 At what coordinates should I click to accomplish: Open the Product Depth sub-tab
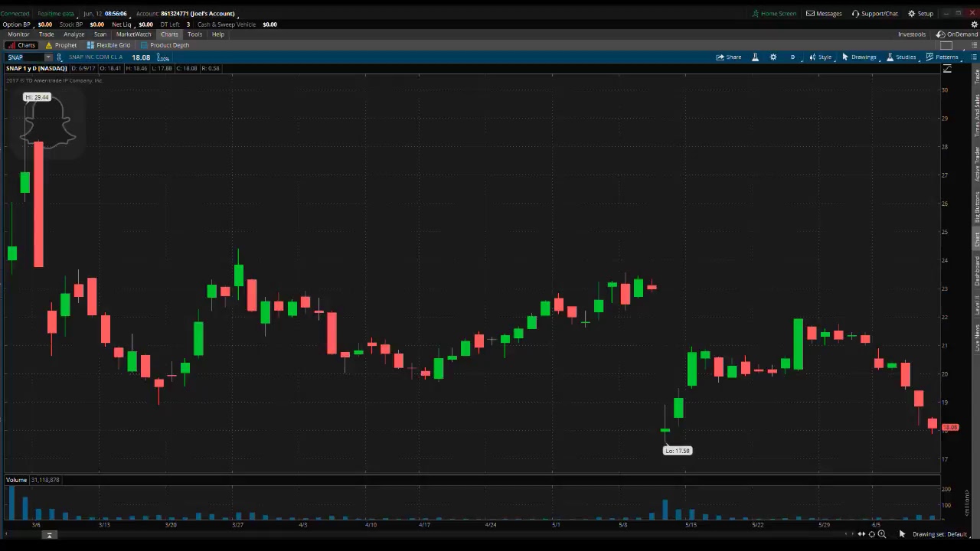[165, 45]
